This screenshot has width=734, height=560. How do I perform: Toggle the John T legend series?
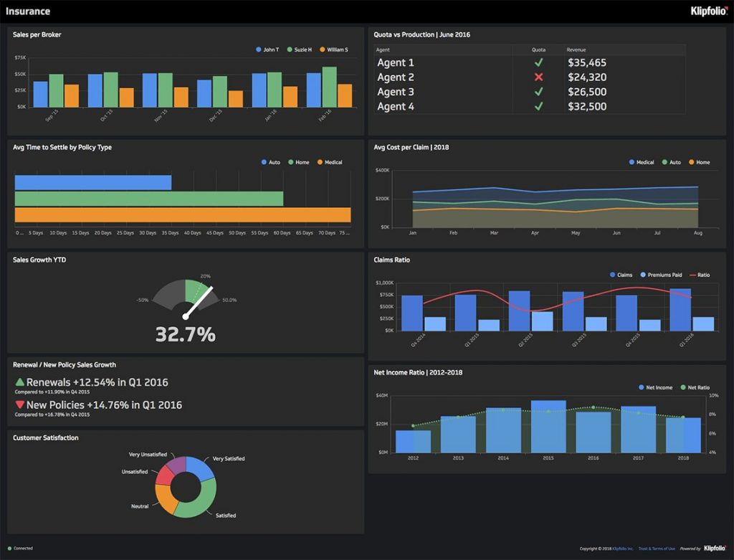pyautogui.click(x=267, y=50)
